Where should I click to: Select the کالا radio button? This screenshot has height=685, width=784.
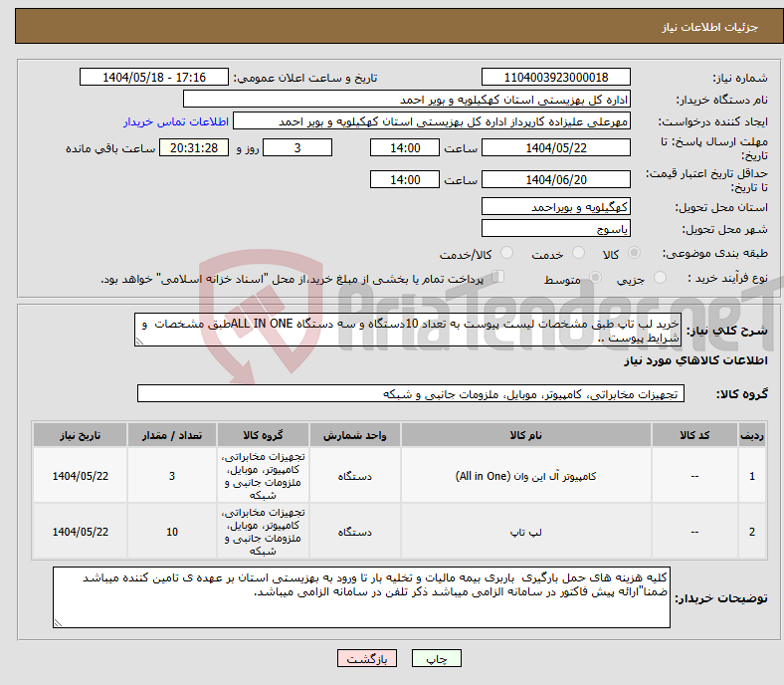click(634, 253)
